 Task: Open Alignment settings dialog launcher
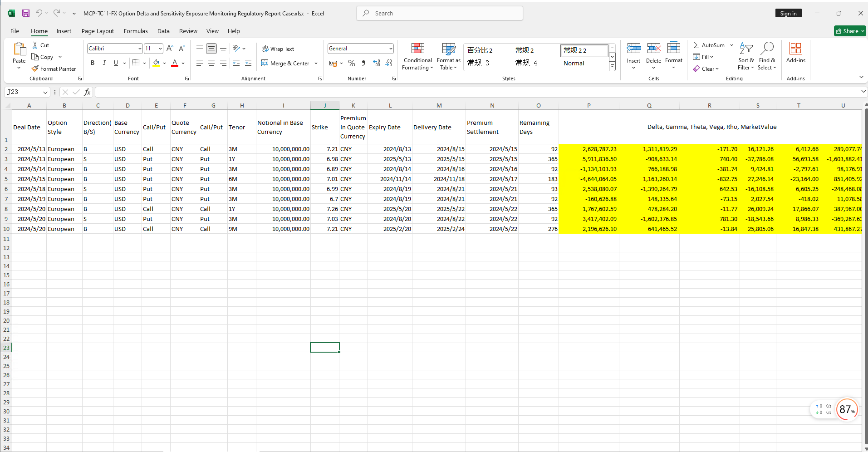[x=320, y=79]
